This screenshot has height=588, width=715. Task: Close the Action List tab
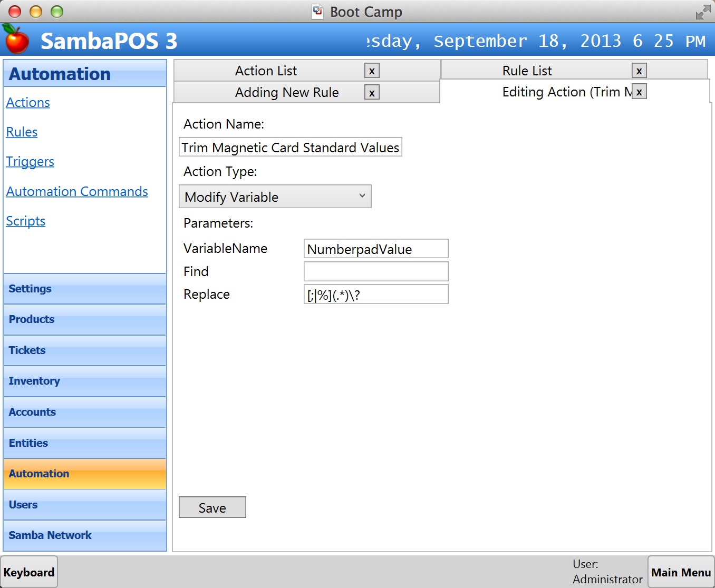point(372,71)
